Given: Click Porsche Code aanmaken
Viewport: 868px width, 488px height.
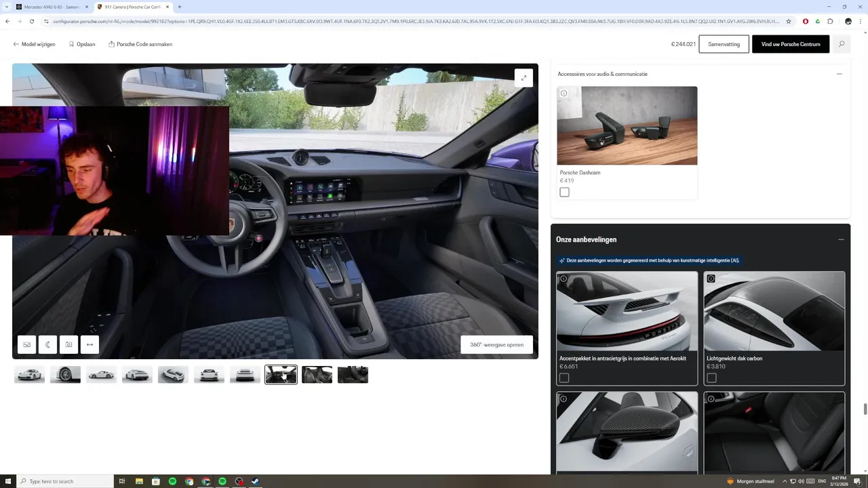Looking at the screenshot, I should [140, 44].
